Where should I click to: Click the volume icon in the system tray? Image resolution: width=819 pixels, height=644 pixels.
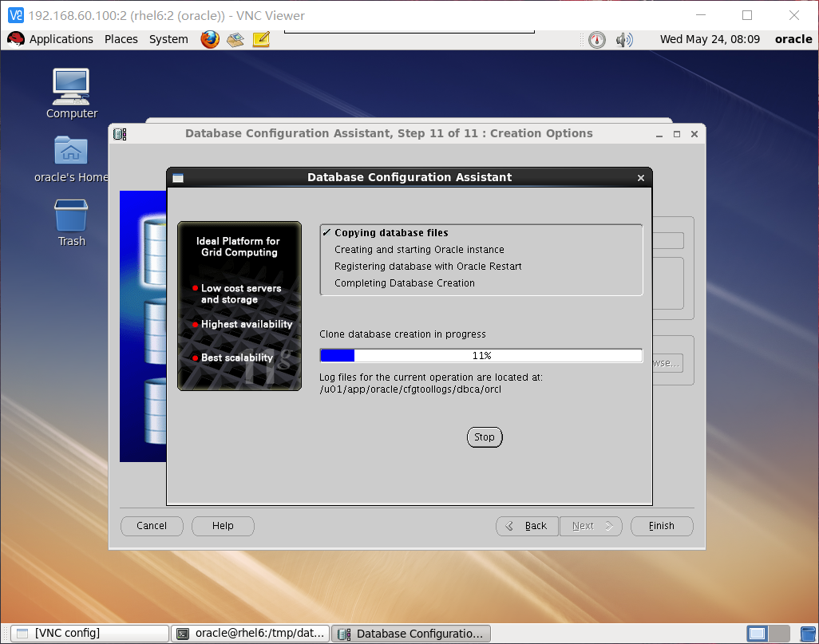coord(625,38)
